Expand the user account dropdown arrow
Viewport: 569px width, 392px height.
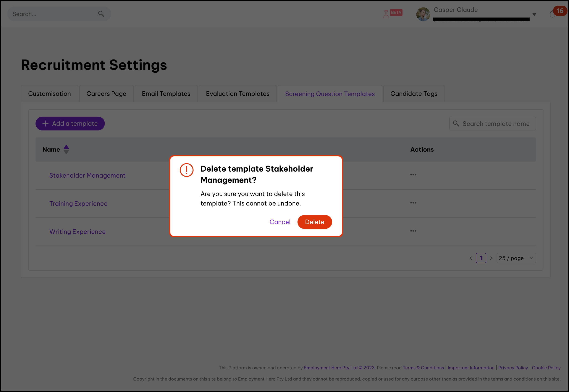(534, 14)
